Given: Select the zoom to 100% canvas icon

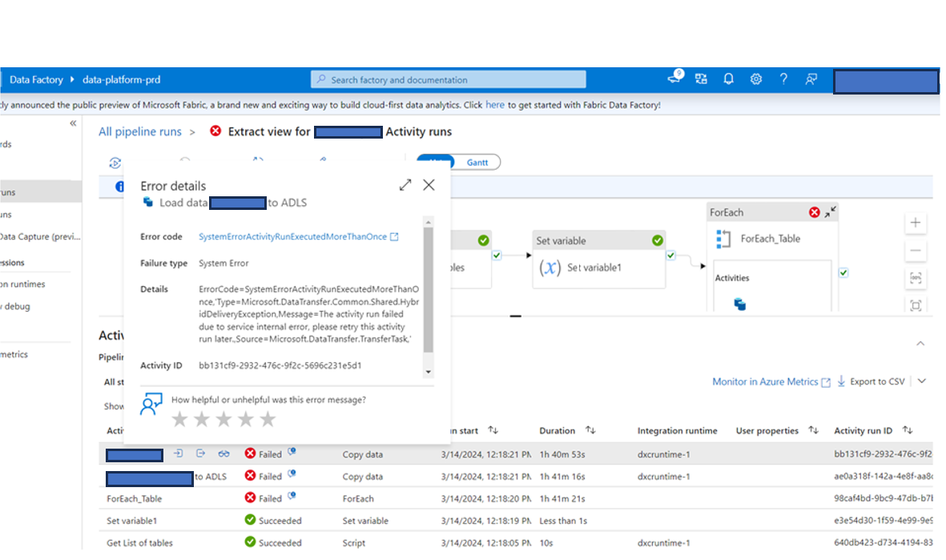Looking at the screenshot, I should pos(916,278).
